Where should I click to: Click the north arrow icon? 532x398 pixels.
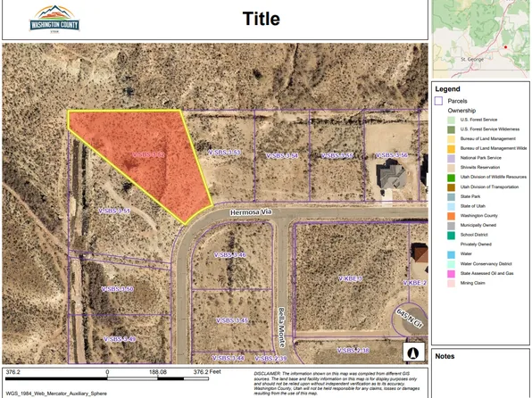(x=413, y=352)
